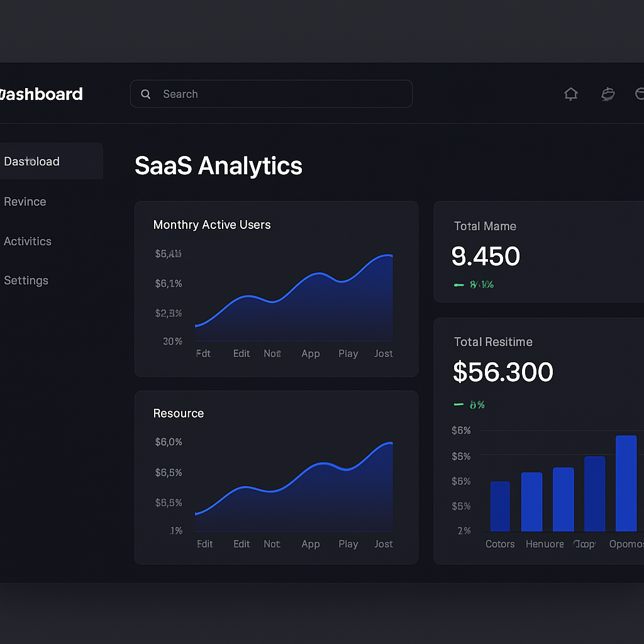Click the chat bubble icon in header
This screenshot has height=644, width=644.
(x=608, y=94)
